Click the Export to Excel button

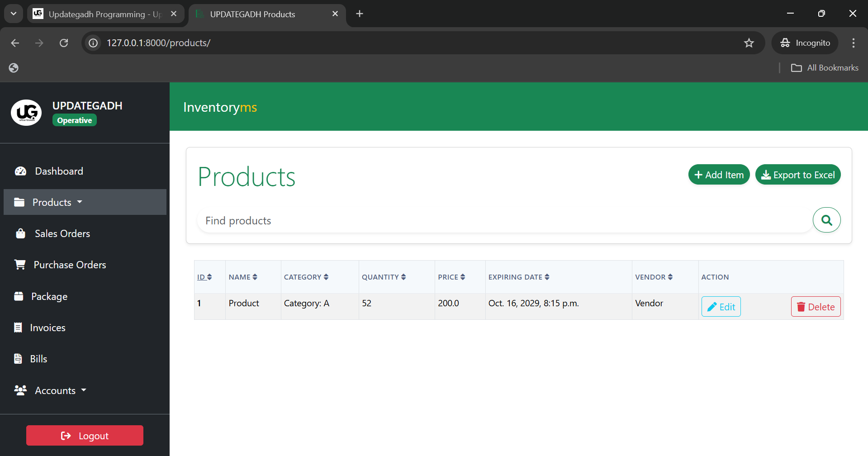(x=798, y=175)
